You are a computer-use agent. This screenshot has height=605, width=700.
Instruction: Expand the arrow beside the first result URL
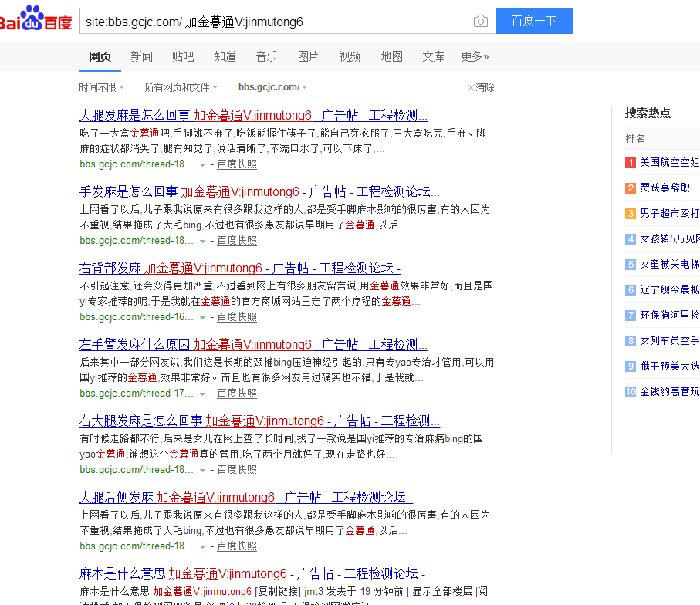(201, 164)
